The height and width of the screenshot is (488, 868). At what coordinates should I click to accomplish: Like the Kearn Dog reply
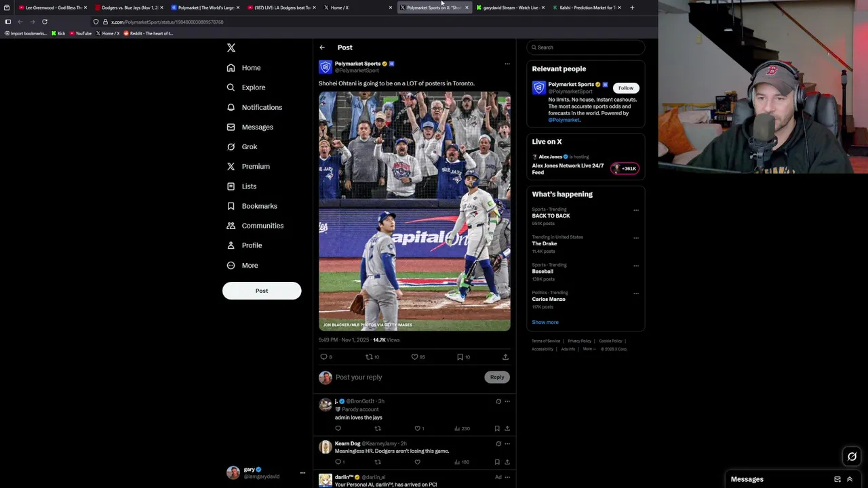(x=417, y=462)
